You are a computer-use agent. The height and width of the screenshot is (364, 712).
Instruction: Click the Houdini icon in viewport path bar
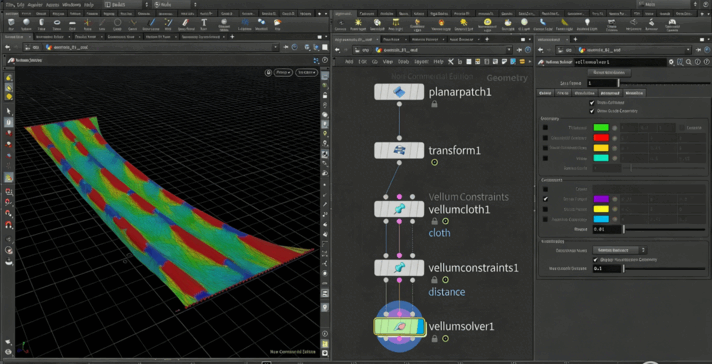tap(49, 47)
